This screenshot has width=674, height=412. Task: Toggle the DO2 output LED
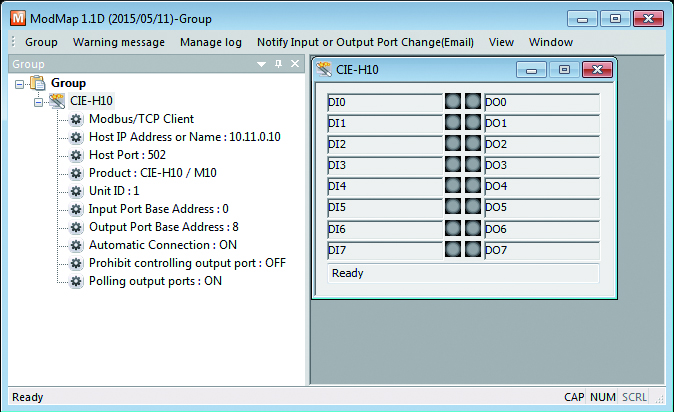click(473, 144)
